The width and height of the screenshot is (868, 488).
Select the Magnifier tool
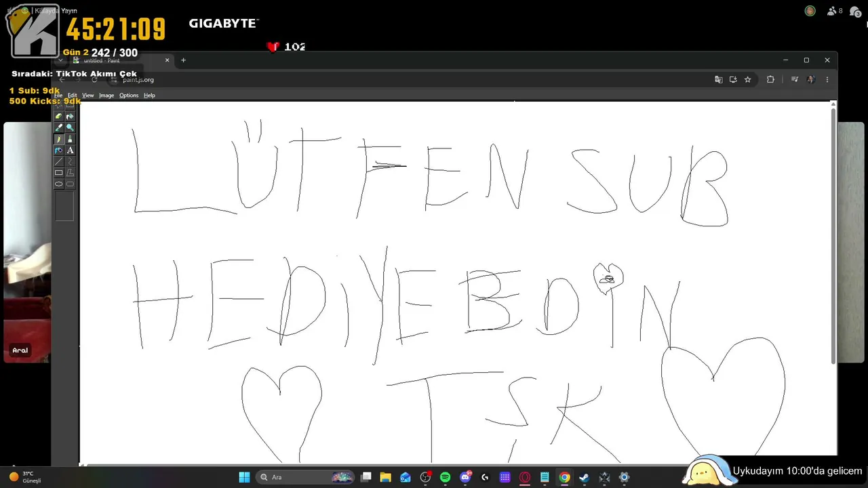point(70,127)
